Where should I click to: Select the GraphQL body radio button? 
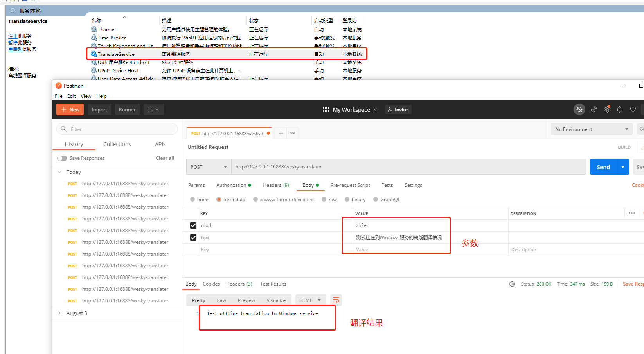pos(376,199)
